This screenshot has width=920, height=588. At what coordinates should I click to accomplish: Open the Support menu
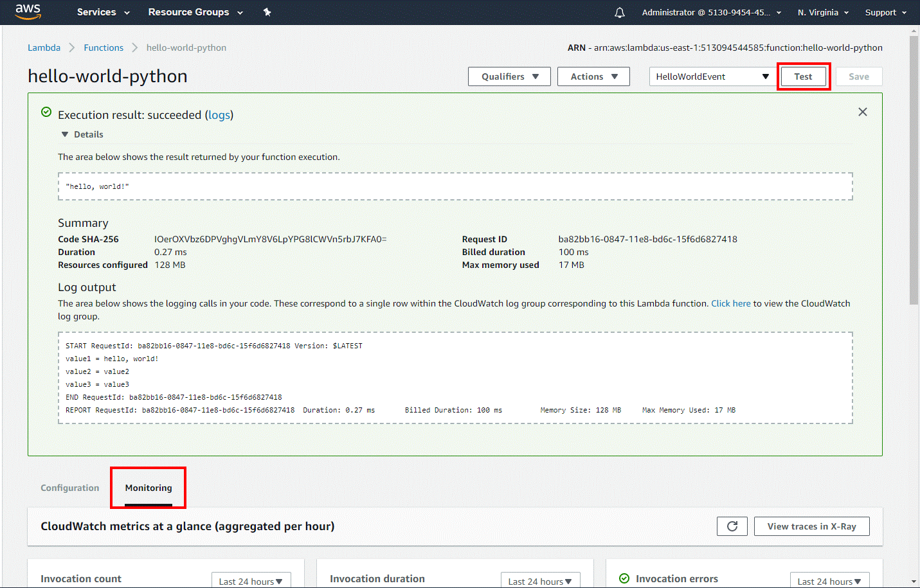coord(885,12)
